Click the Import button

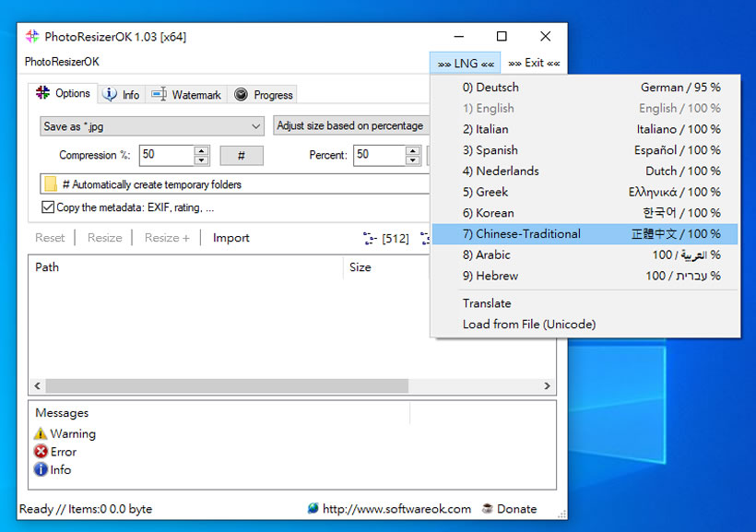point(230,238)
